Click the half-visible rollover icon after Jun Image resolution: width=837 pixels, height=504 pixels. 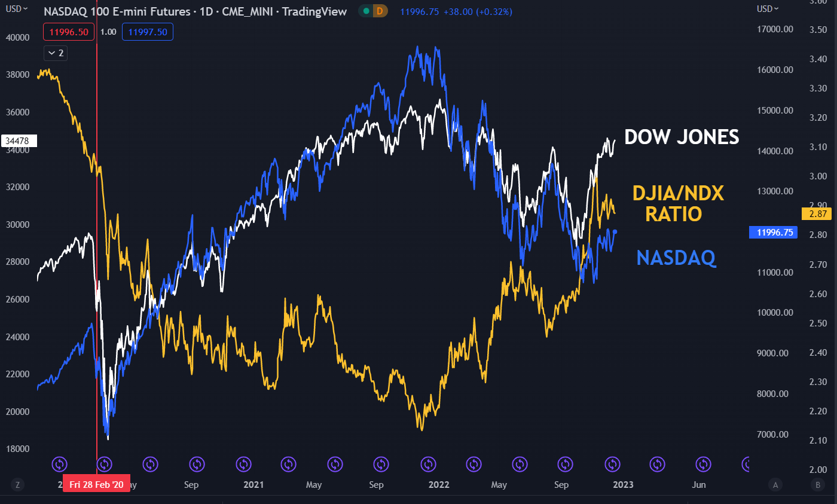click(x=746, y=464)
